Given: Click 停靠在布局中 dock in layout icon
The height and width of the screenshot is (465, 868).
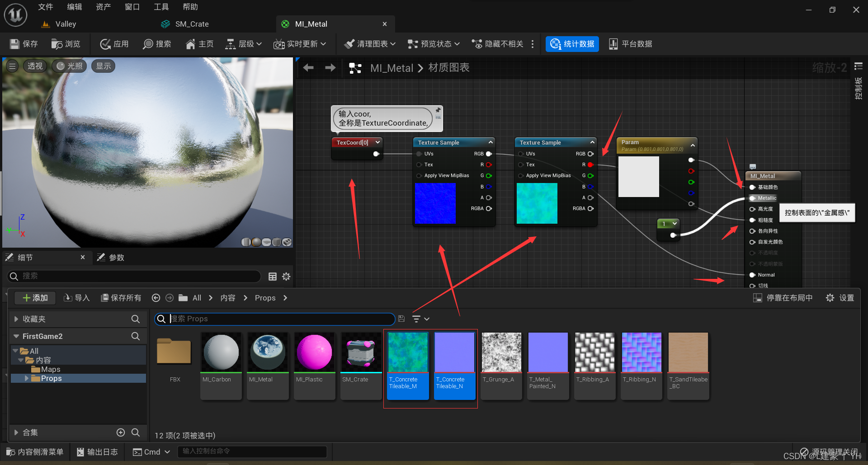Looking at the screenshot, I should (x=757, y=298).
